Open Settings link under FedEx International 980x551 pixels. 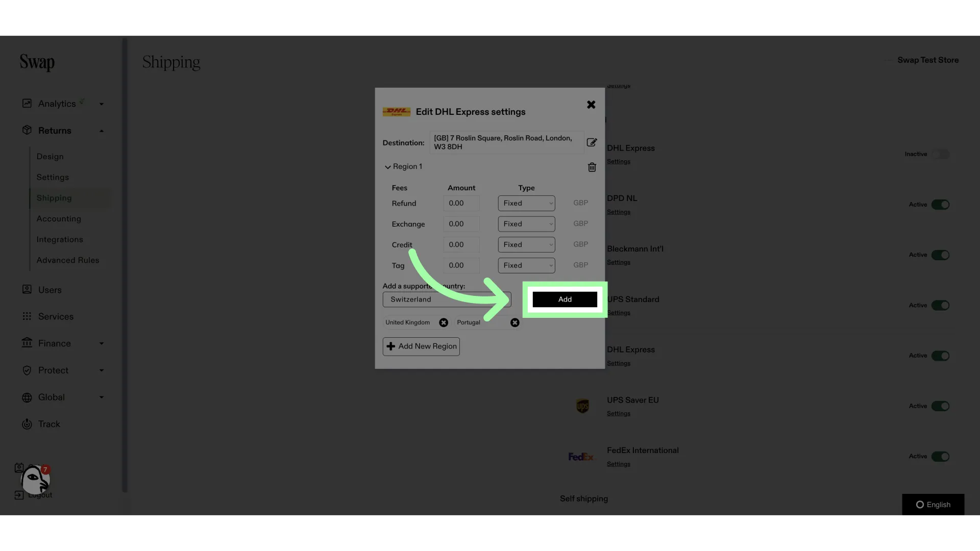tap(619, 464)
